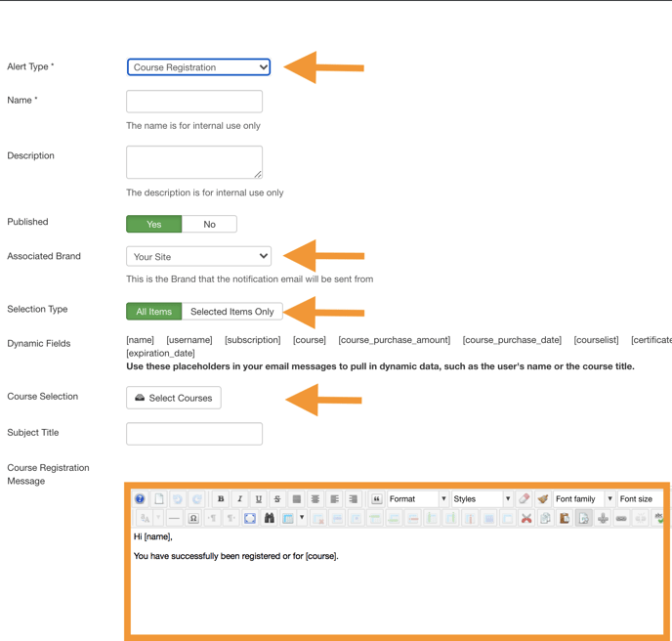The width and height of the screenshot is (672, 641).
Task: Open the Font size dropdown
Action: [641, 499]
